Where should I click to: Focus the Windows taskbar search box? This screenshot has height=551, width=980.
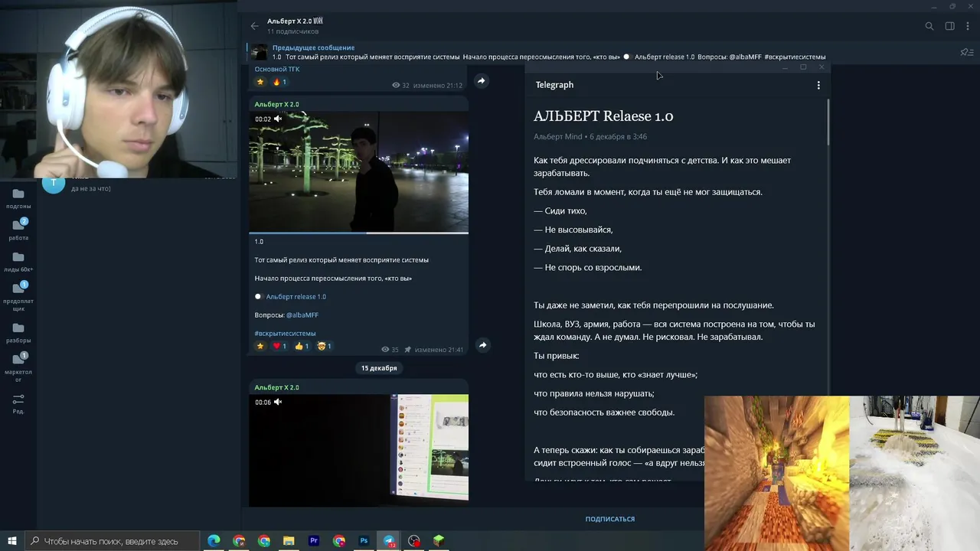pyautogui.click(x=113, y=541)
